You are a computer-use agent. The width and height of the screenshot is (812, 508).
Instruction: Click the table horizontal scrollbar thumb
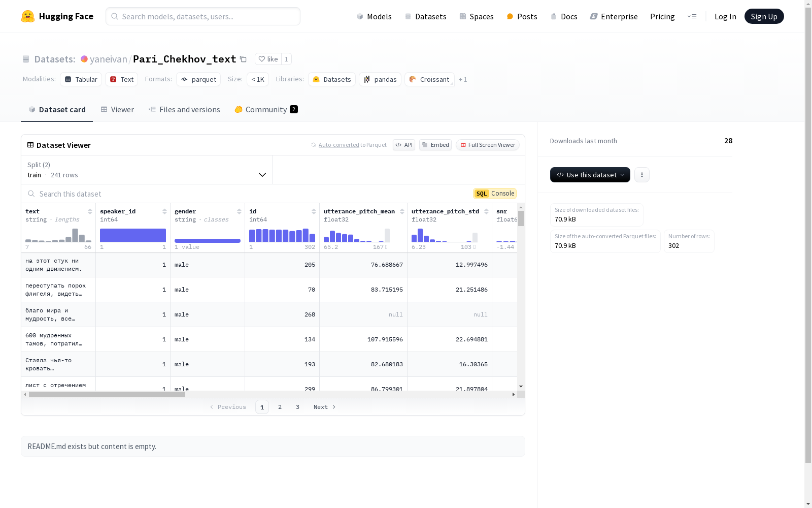pyautogui.click(x=107, y=394)
